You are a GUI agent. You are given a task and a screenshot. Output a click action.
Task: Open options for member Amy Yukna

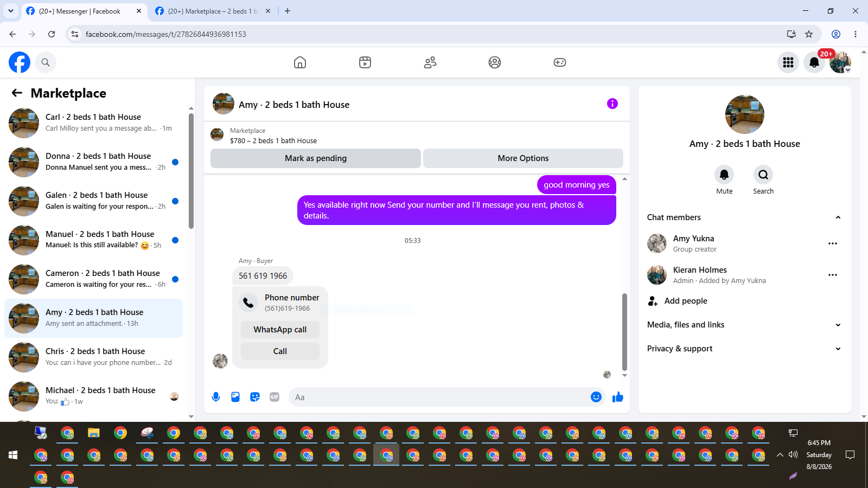pos(833,243)
